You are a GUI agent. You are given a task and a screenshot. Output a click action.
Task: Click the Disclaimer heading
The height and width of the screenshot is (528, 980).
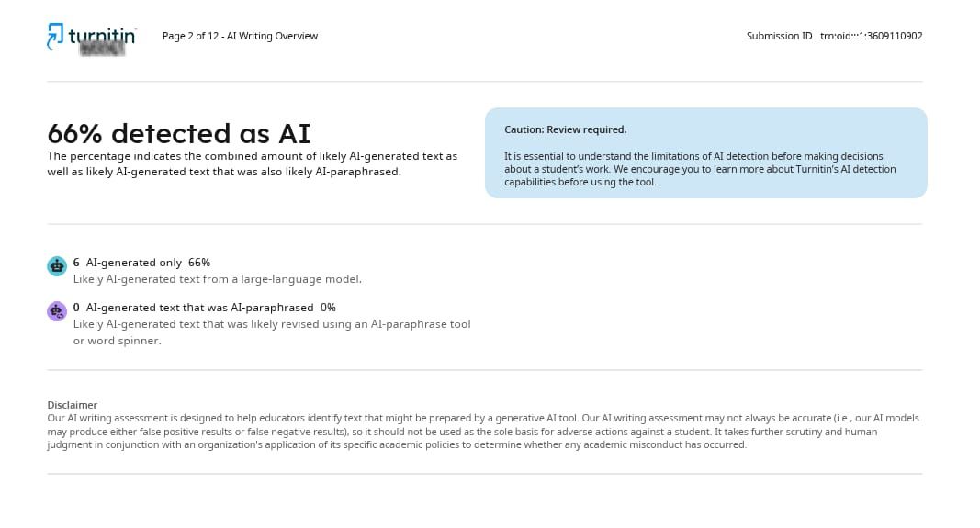point(73,405)
